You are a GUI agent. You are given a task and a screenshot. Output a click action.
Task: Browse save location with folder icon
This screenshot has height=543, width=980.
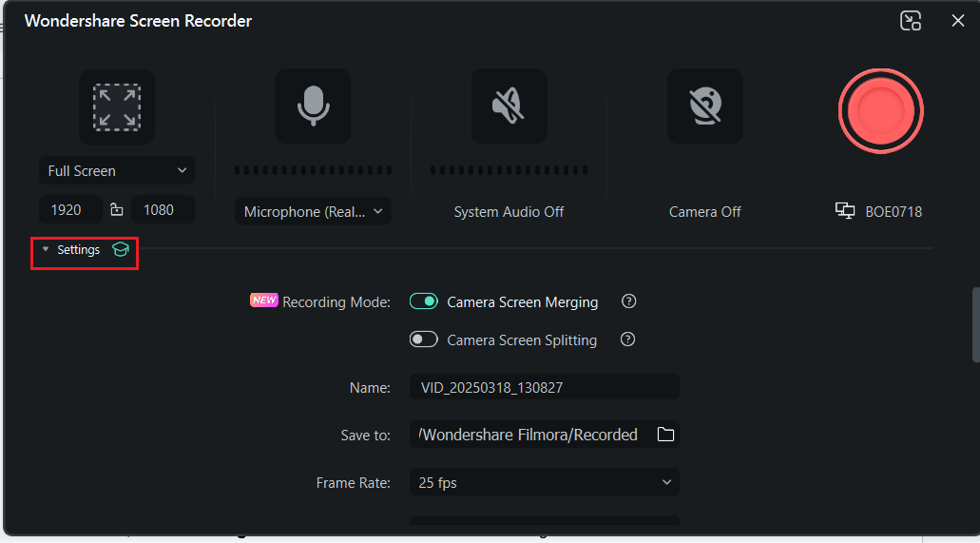pyautogui.click(x=665, y=435)
